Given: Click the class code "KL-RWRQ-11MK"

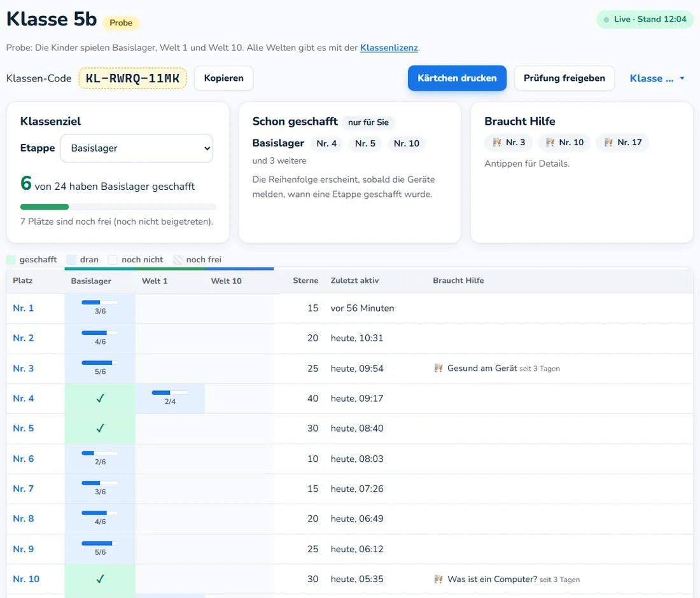Looking at the screenshot, I should click(132, 78).
